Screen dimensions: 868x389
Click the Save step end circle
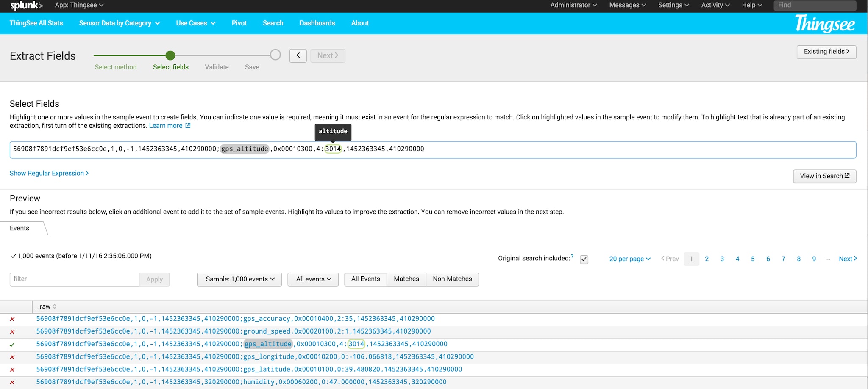[275, 55]
